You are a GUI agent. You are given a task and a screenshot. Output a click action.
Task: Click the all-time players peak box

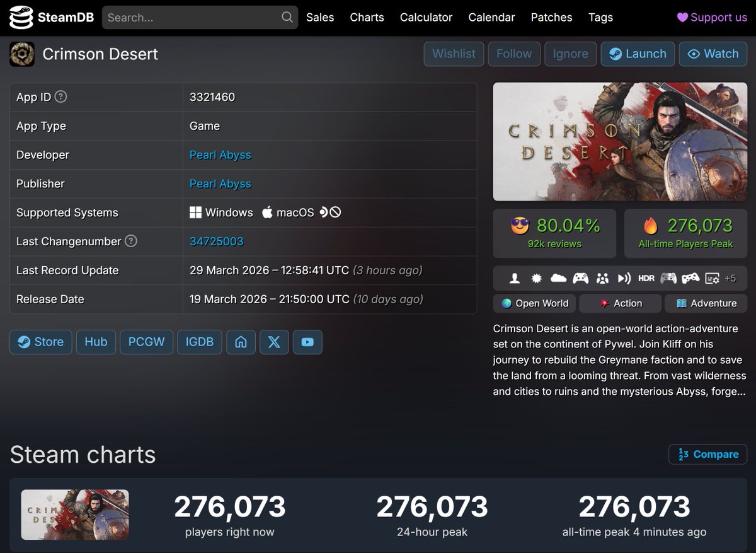tap(685, 233)
